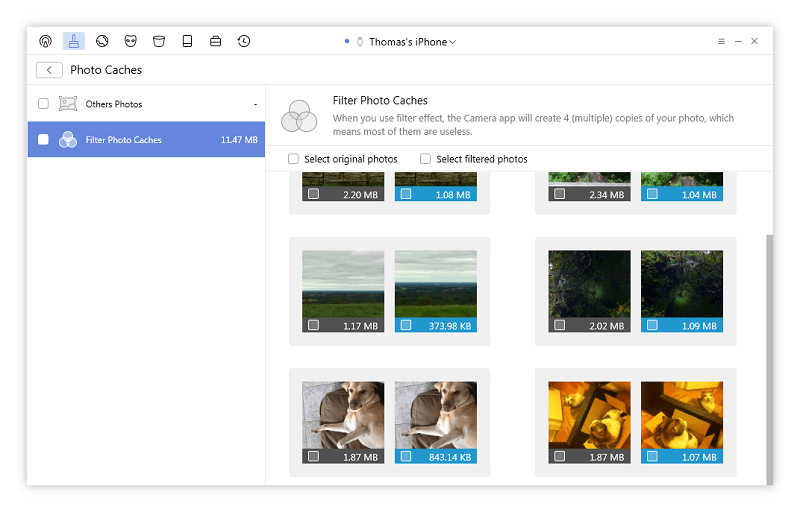Check the 1.09 MB filtered foliage photo
800x512 pixels.
[652, 325]
